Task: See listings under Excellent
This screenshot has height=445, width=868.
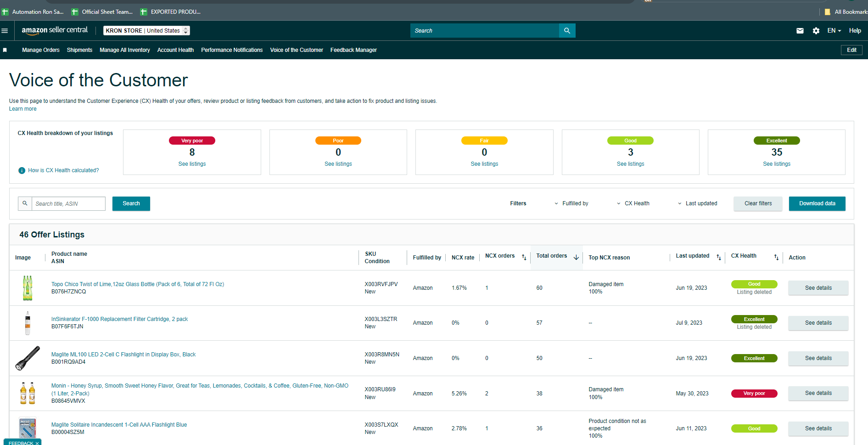Action: pyautogui.click(x=777, y=164)
